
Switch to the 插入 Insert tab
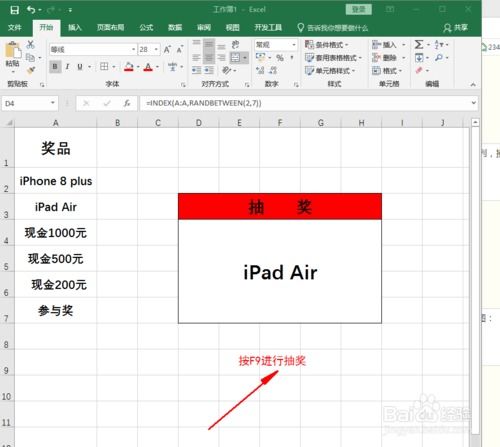tap(75, 27)
